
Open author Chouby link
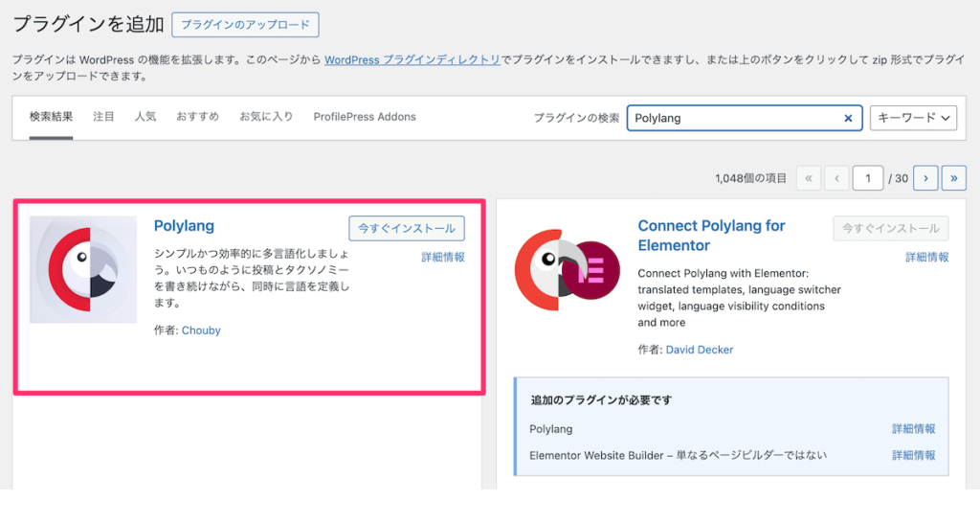(x=201, y=330)
